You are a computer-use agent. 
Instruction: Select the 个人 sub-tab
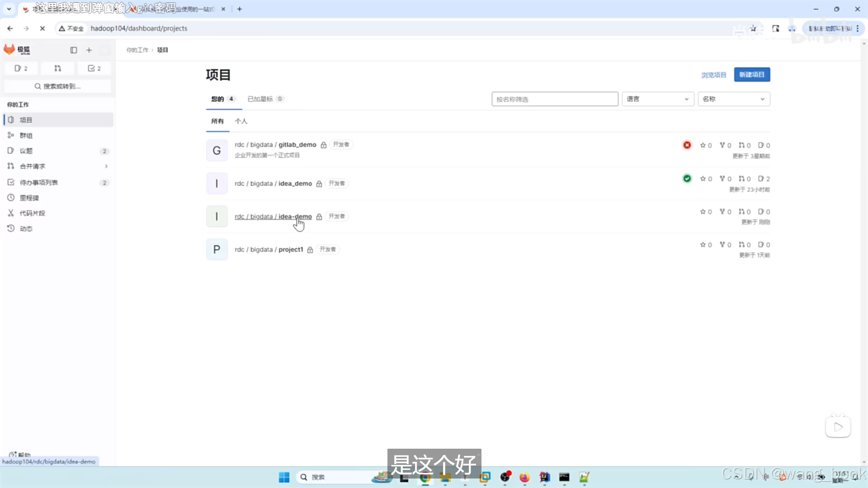[x=241, y=121]
